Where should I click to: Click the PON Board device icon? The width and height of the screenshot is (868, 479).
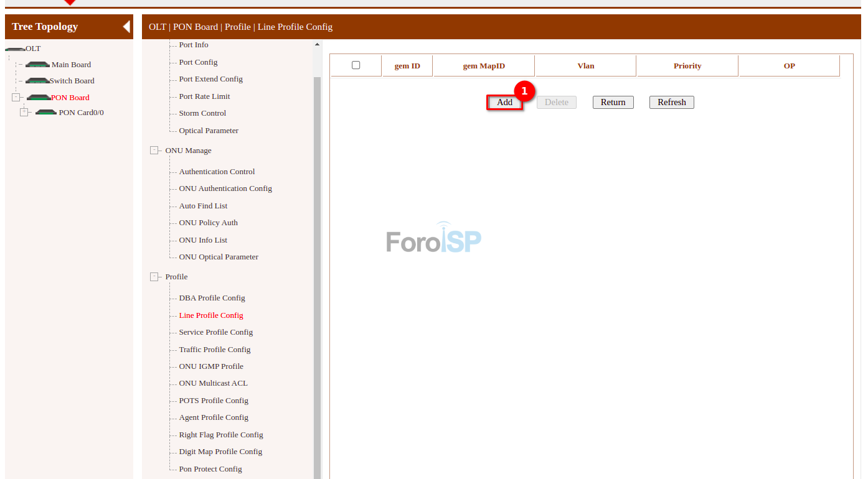pos(39,98)
